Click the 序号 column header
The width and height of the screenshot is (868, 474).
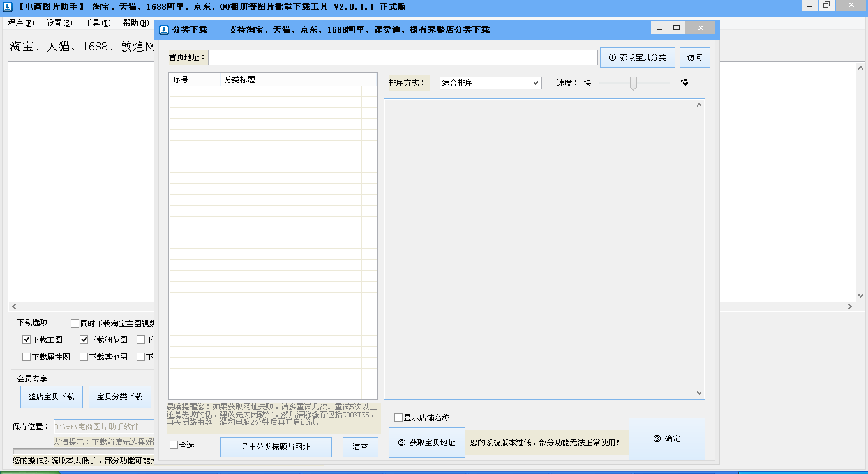point(195,80)
